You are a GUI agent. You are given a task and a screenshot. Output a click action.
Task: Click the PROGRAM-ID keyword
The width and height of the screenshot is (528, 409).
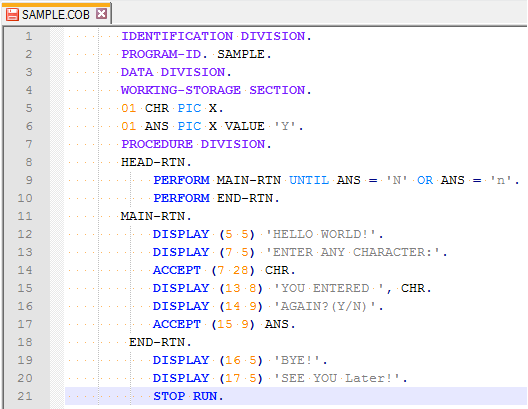point(161,54)
